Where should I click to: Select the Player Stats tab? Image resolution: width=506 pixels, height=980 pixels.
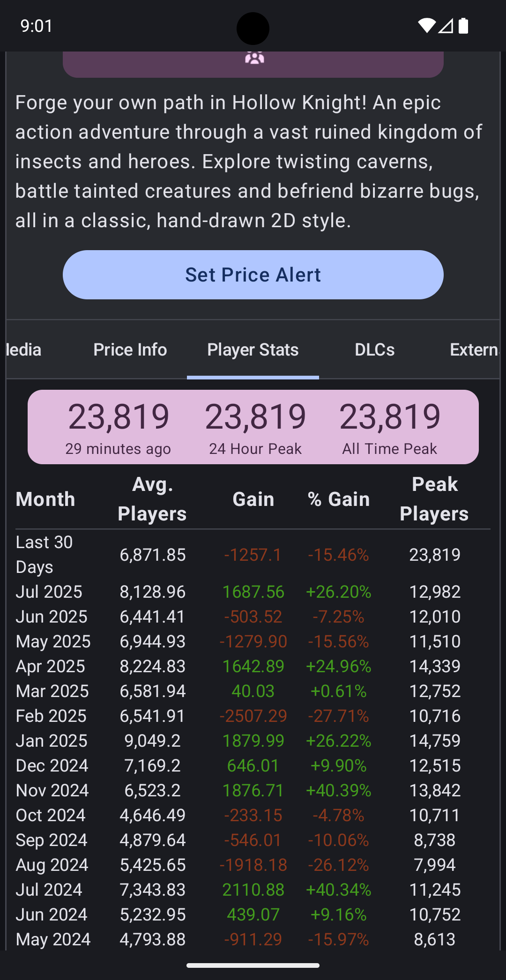click(x=253, y=349)
